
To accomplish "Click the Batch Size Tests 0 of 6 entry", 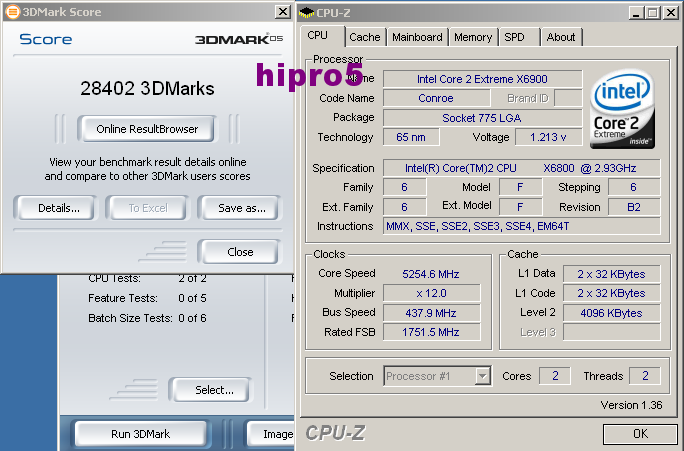I will (147, 318).
